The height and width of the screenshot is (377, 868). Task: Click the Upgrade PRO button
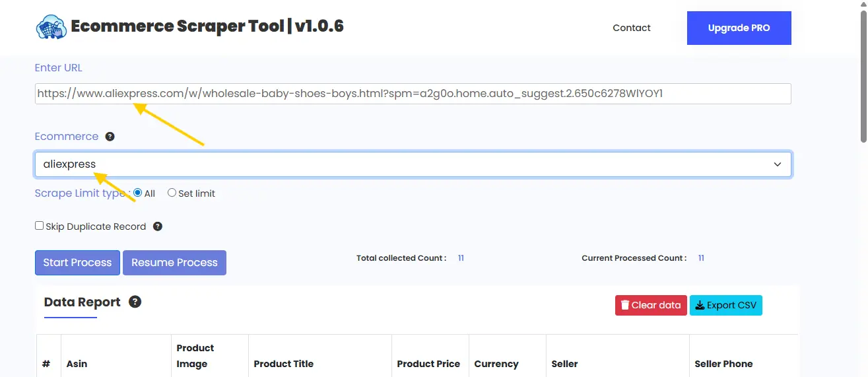[739, 28]
